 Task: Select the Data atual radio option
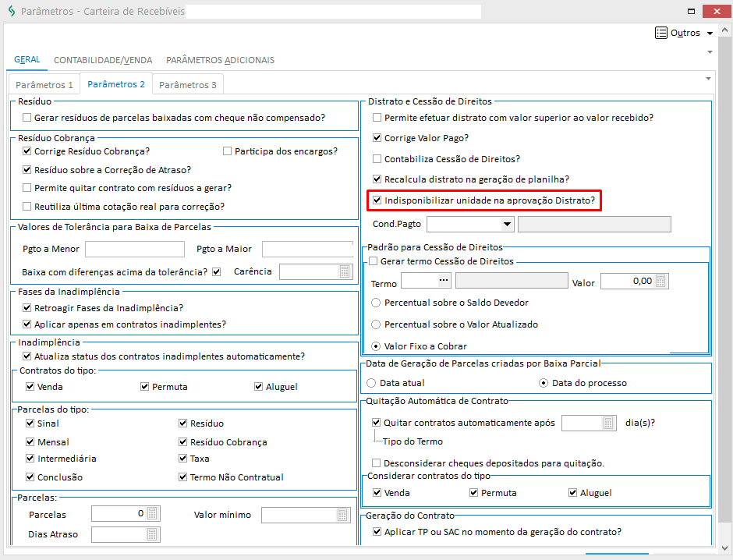point(371,383)
